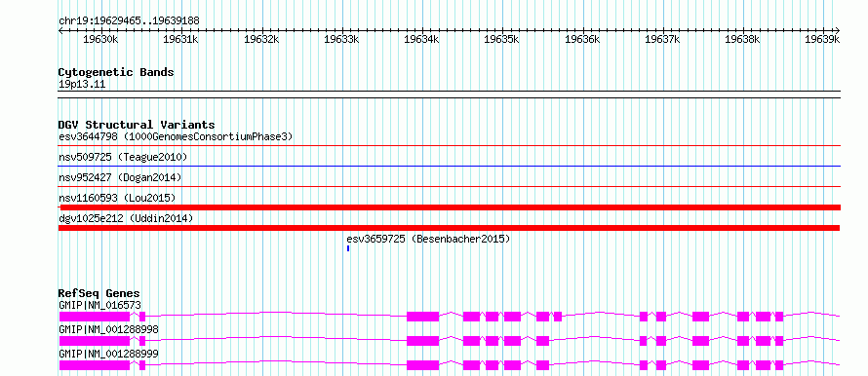Select the esv3659725 (Besenbacher2015) label

428,240
